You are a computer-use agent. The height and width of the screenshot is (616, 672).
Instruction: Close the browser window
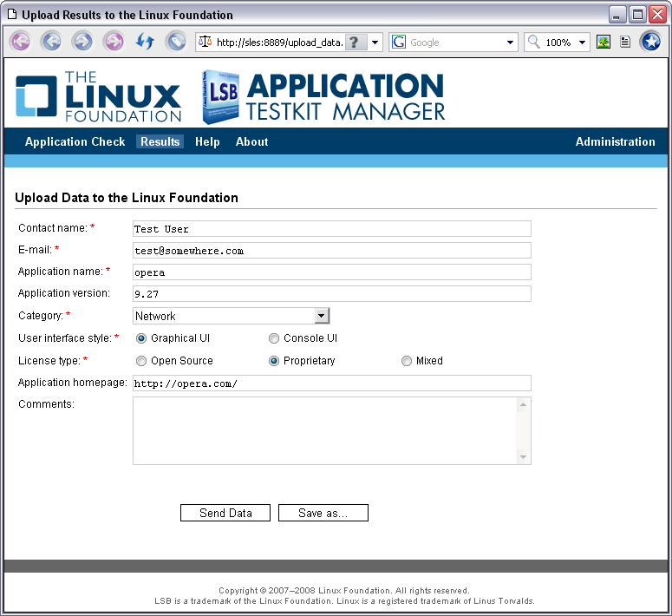pyautogui.click(x=657, y=15)
